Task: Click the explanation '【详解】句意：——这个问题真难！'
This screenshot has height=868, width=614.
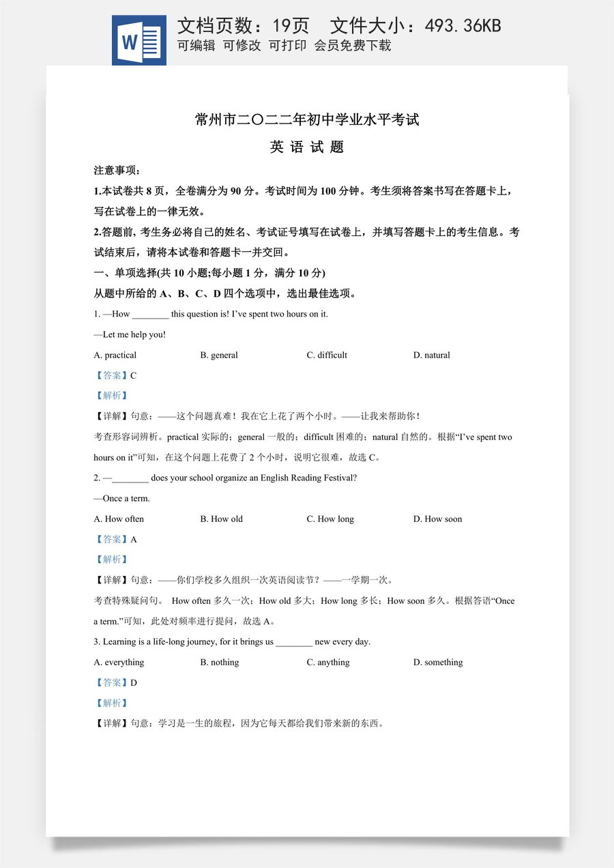Action: coord(257,416)
